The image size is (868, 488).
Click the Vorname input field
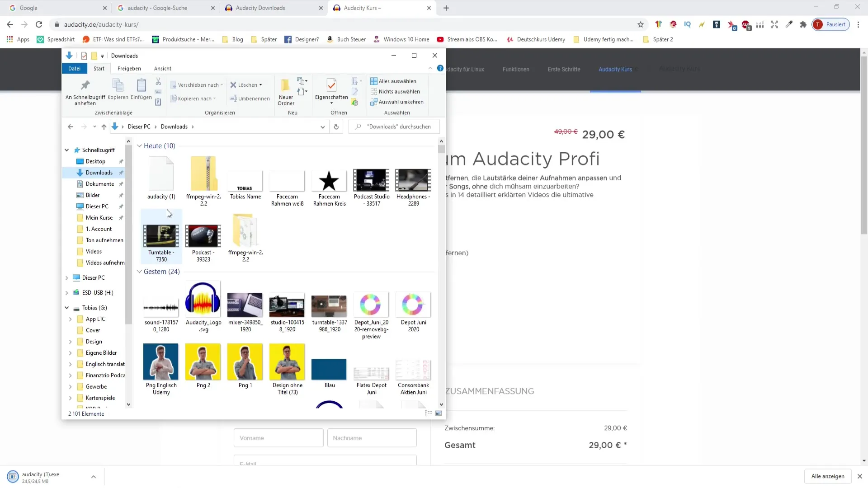coord(278,438)
